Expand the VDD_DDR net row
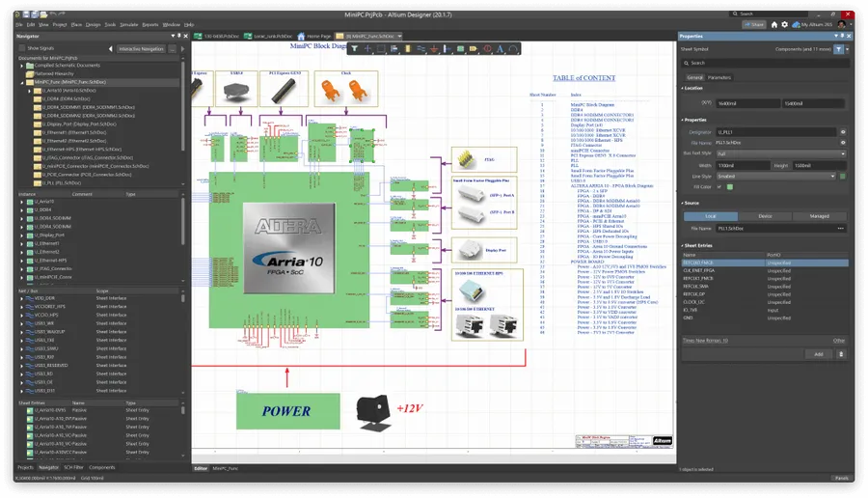868x498 pixels. pyautogui.click(x=22, y=298)
